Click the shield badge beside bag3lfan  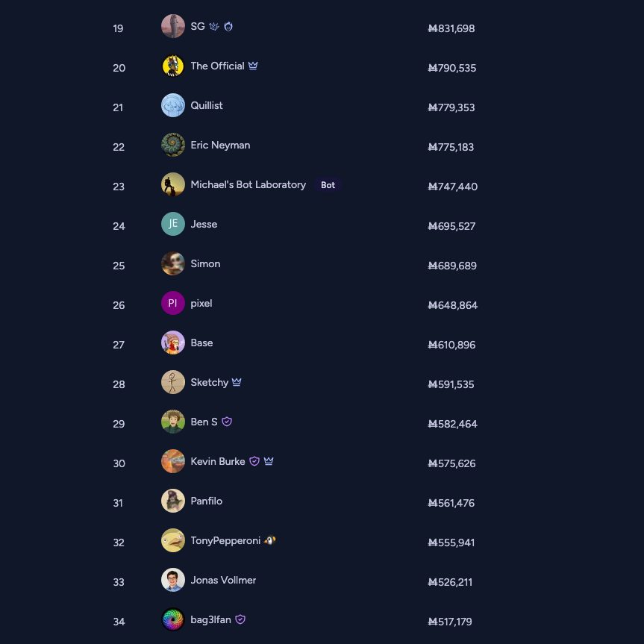(x=240, y=619)
